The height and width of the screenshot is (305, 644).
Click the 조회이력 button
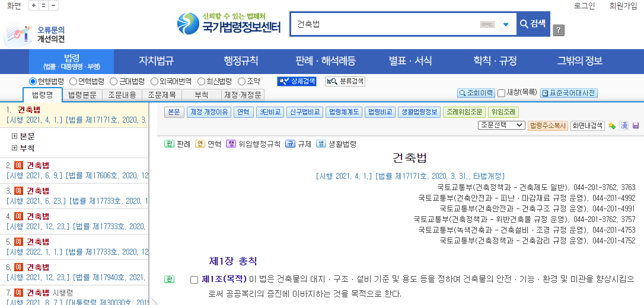coord(476,93)
